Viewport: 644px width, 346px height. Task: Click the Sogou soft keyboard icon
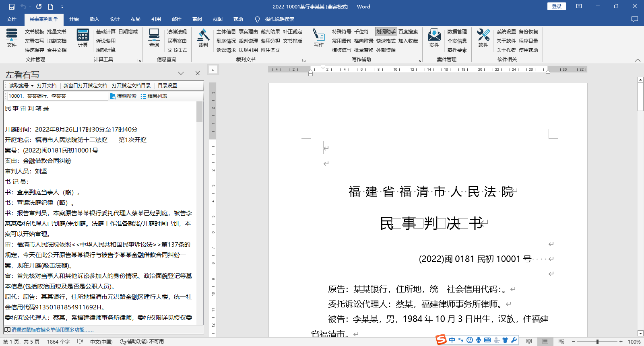[487, 340]
